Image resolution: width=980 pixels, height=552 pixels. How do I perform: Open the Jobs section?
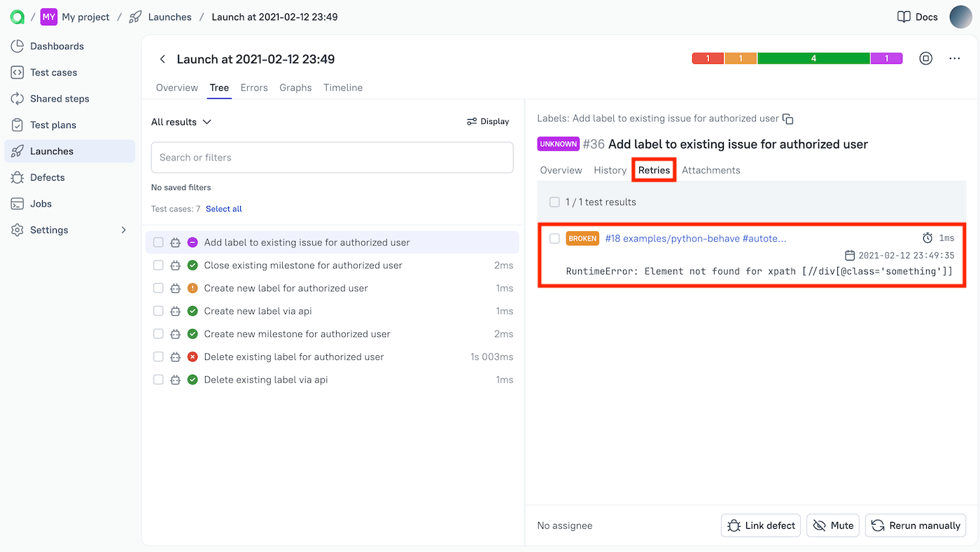(42, 203)
